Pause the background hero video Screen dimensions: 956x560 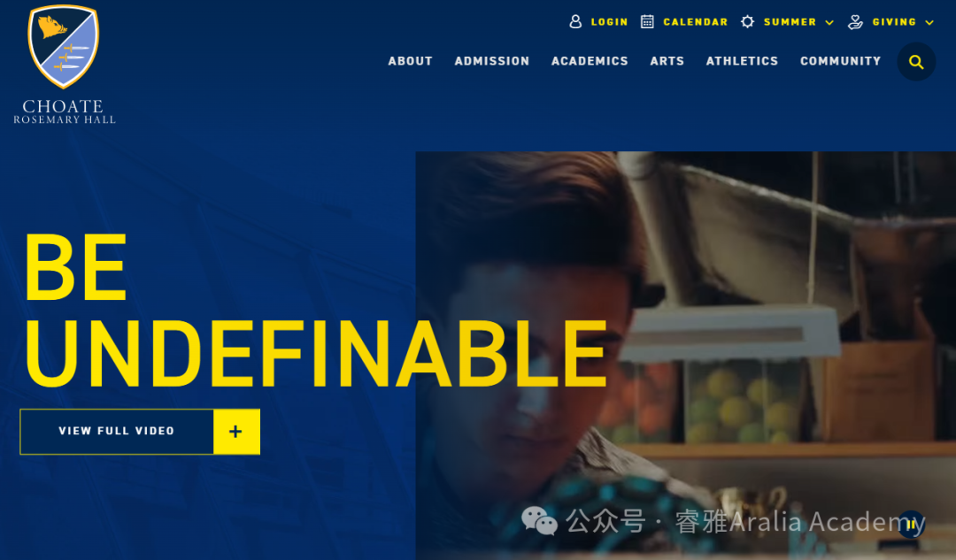tap(911, 524)
